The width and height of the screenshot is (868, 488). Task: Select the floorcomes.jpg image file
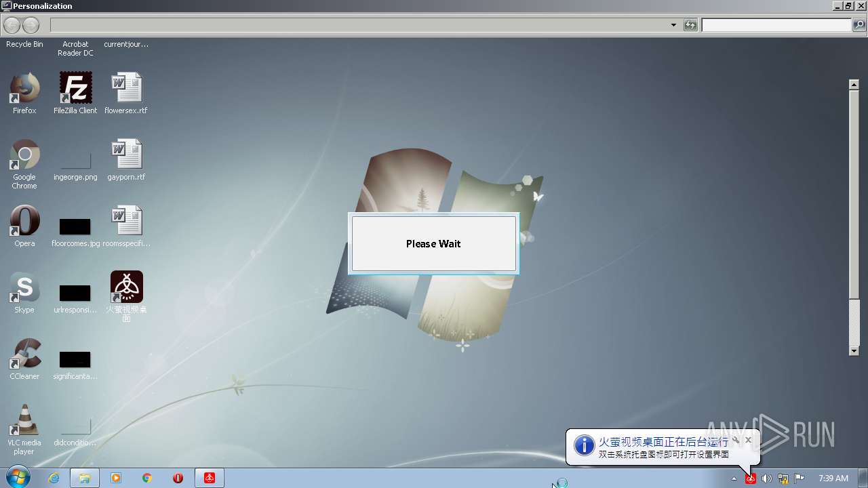pyautogui.click(x=75, y=230)
